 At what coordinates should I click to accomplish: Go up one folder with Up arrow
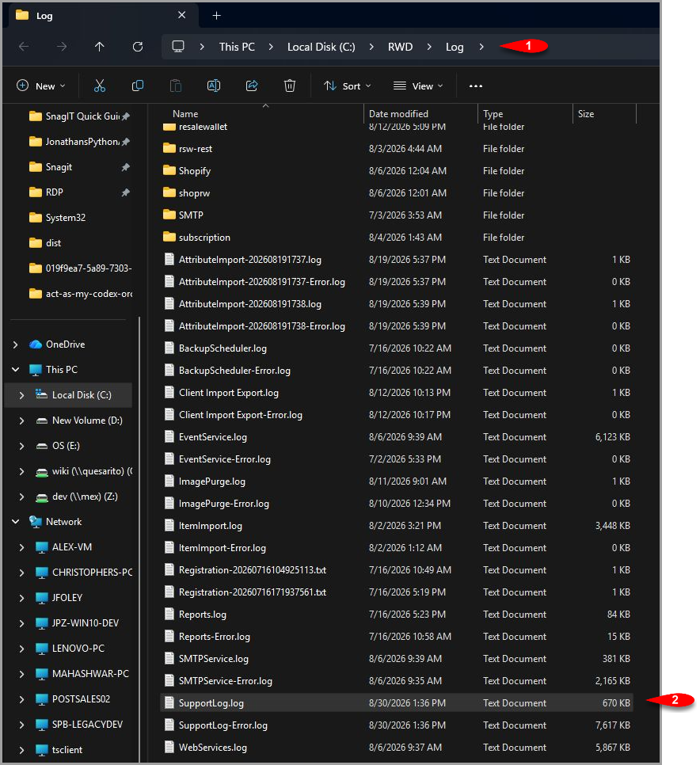coord(100,47)
